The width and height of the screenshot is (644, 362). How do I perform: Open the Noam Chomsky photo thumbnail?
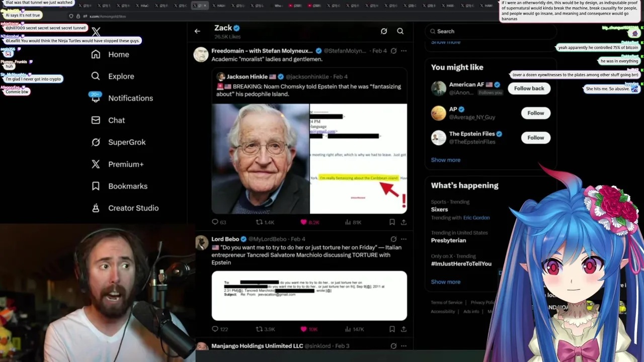260,159
